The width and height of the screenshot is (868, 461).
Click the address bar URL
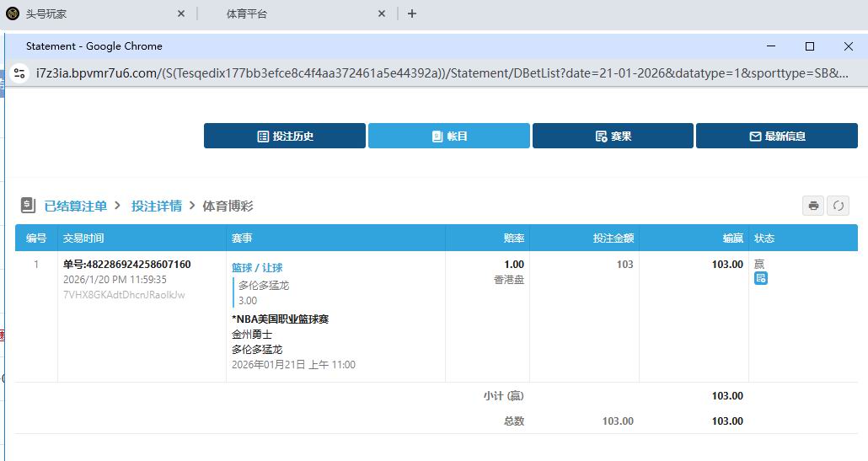(438, 73)
